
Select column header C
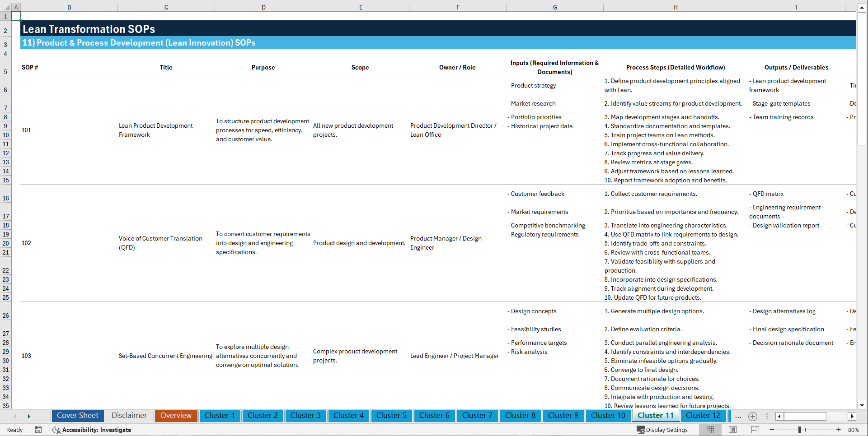(x=166, y=7)
